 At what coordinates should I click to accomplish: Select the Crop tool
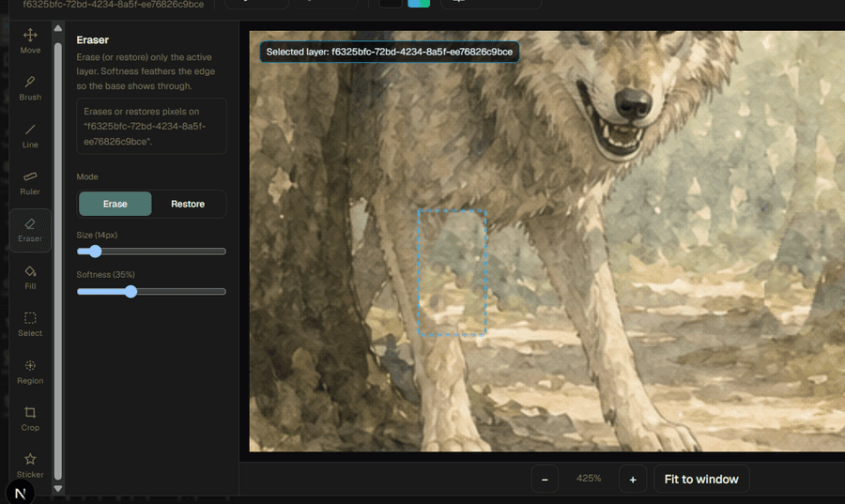(x=30, y=419)
